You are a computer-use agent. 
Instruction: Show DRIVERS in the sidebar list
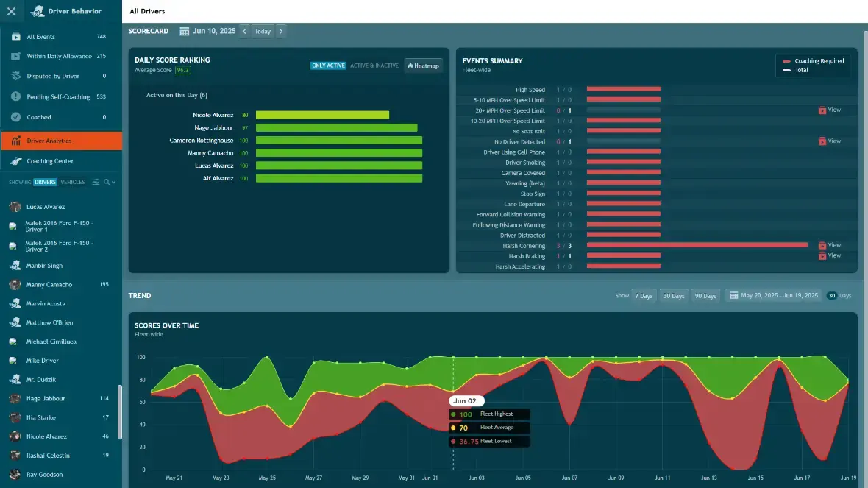pos(45,183)
